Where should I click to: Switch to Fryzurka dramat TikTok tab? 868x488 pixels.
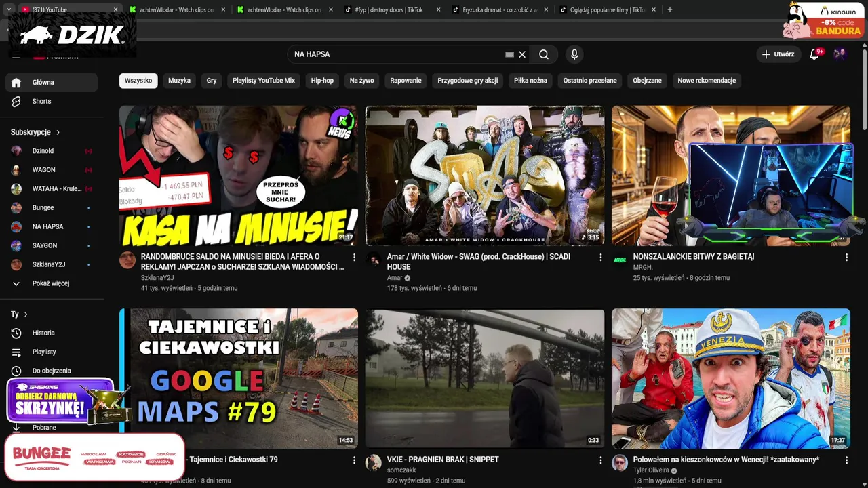pyautogui.click(x=498, y=10)
